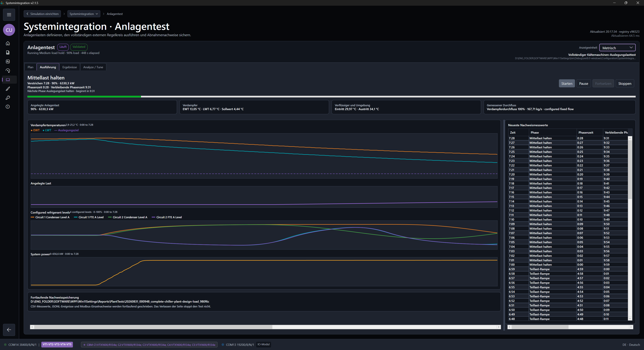Expand the Systemintegration breadcrumb dropdown
This screenshot has width=644, height=350.
coord(84,14)
